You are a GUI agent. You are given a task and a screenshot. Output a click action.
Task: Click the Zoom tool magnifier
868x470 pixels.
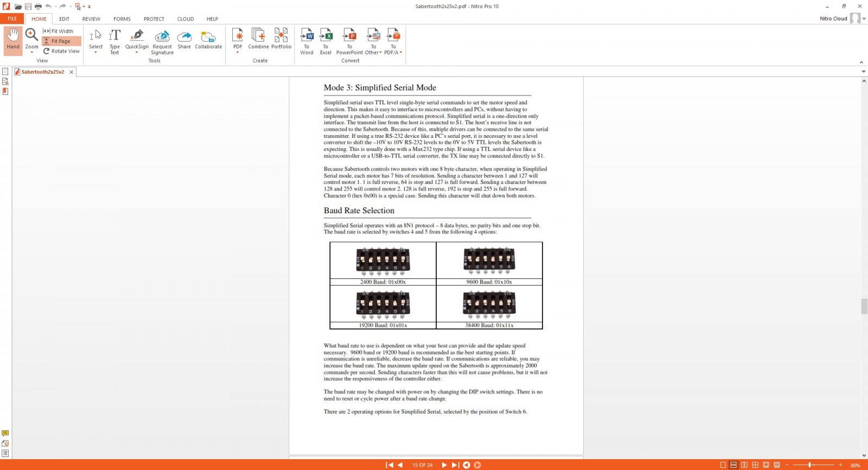(x=31, y=35)
